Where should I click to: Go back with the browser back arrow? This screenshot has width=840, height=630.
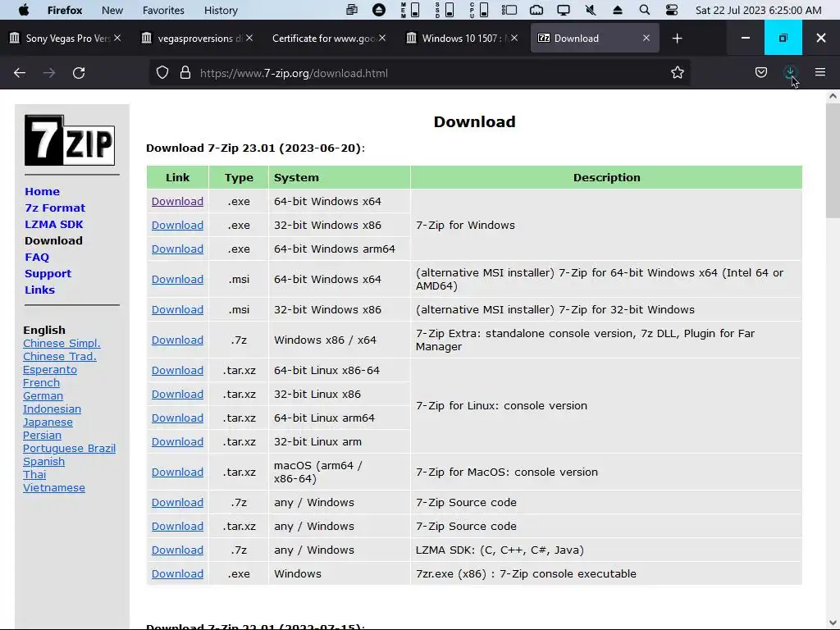pos(20,73)
